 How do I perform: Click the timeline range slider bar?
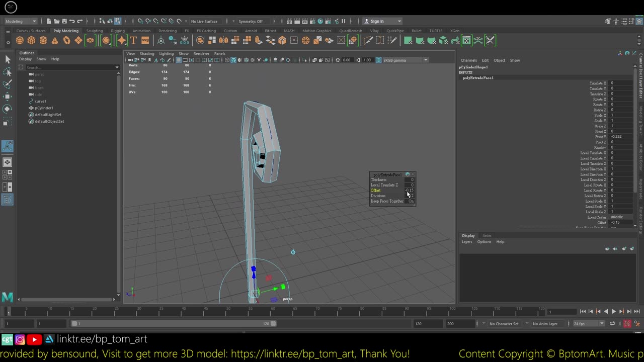174,324
